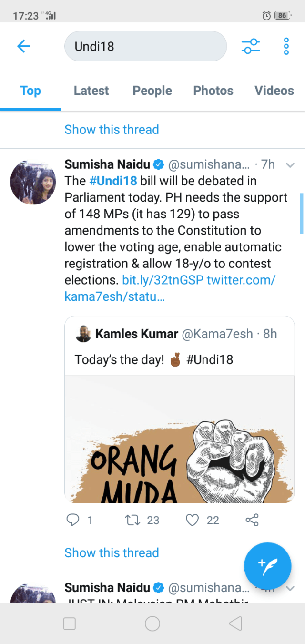Share the Undi18 bill tweet

(x=252, y=520)
